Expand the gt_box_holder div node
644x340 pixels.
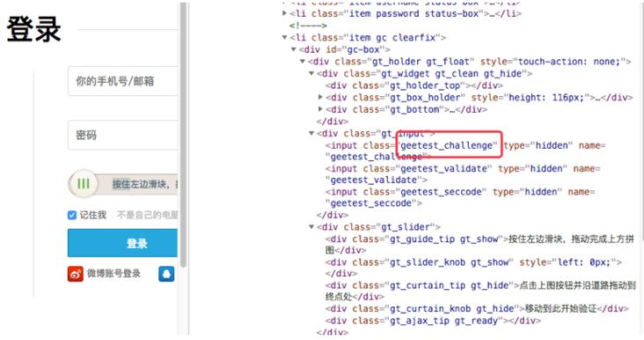tap(320, 97)
